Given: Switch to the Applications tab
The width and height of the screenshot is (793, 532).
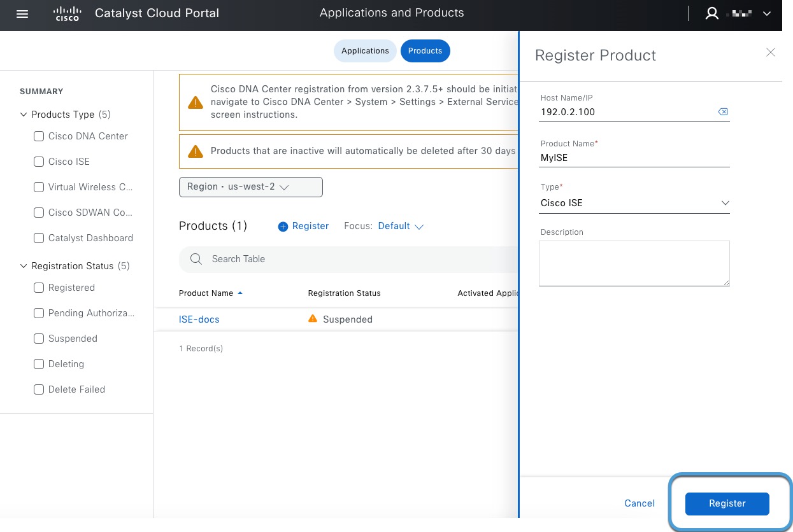Looking at the screenshot, I should [x=365, y=51].
